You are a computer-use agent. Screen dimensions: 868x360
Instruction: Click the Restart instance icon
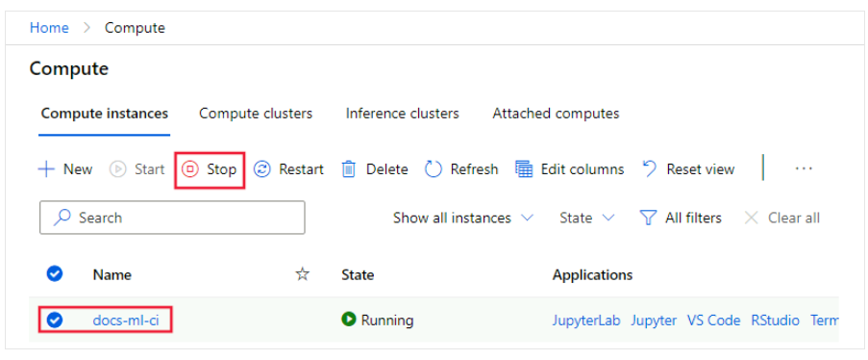pos(261,169)
